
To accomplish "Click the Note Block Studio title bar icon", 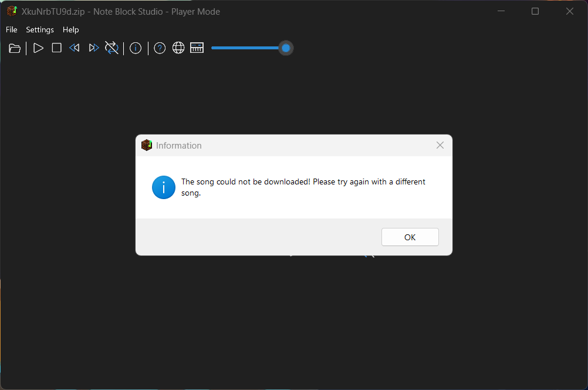I will 12,11.
